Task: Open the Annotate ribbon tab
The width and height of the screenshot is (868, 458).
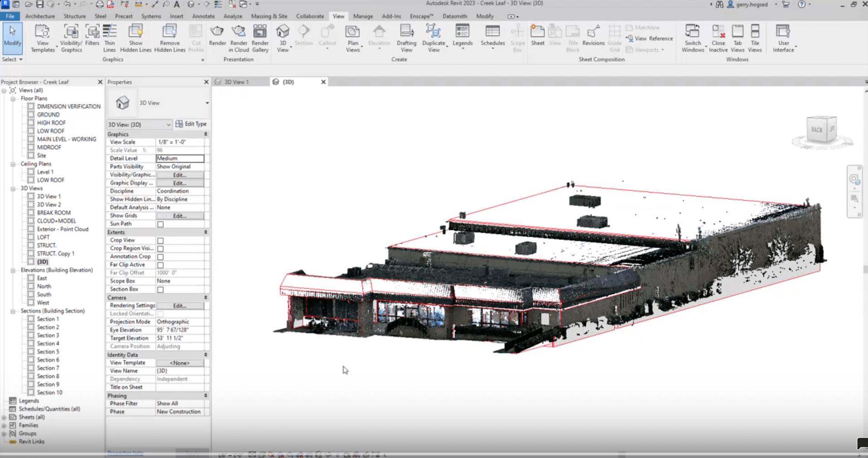Action: pyautogui.click(x=203, y=16)
